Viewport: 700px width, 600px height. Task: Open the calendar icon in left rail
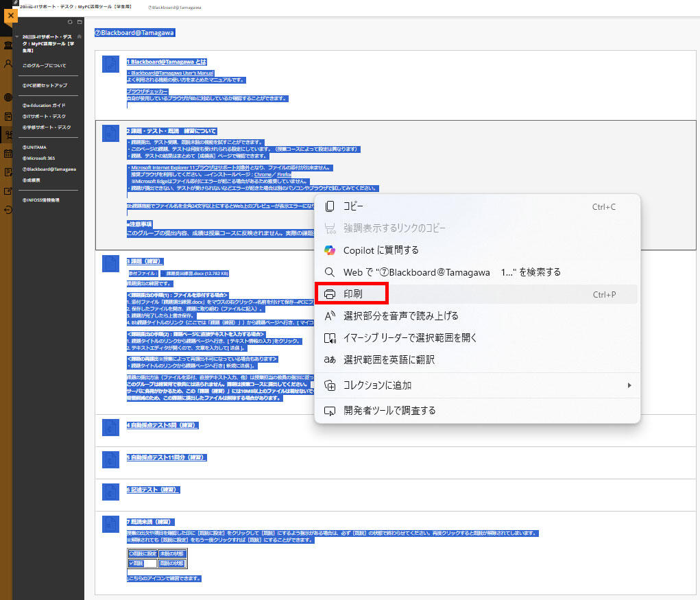(8, 154)
